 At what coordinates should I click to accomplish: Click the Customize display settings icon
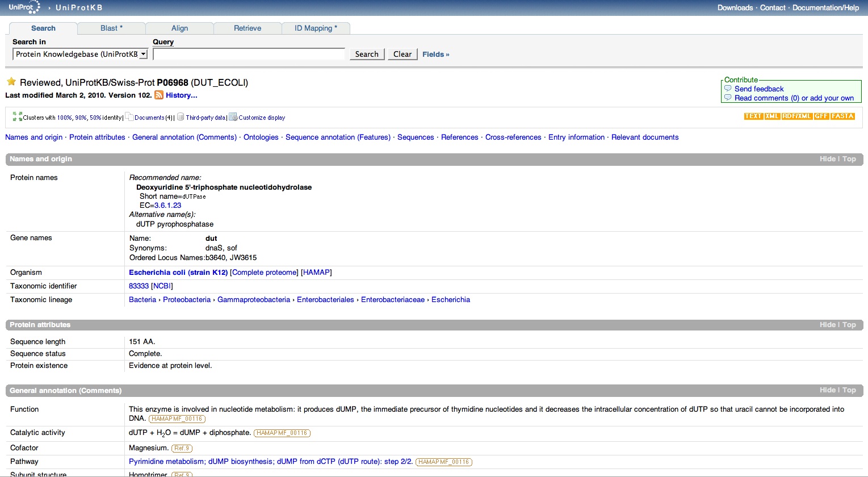click(233, 117)
